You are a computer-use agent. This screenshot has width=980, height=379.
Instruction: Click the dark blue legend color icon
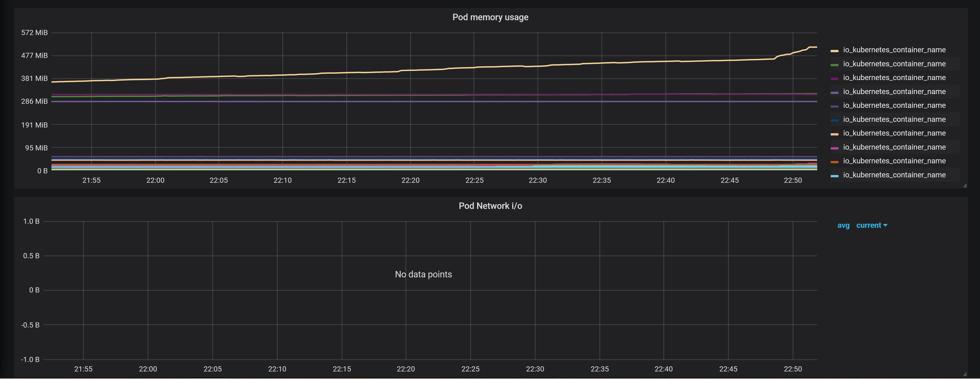click(834, 120)
